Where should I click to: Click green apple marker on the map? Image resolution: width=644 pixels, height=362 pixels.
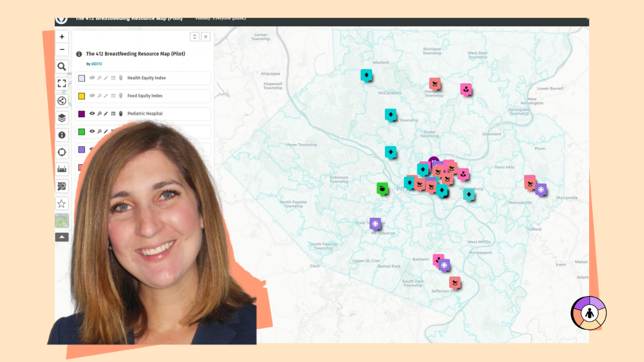coord(382,189)
